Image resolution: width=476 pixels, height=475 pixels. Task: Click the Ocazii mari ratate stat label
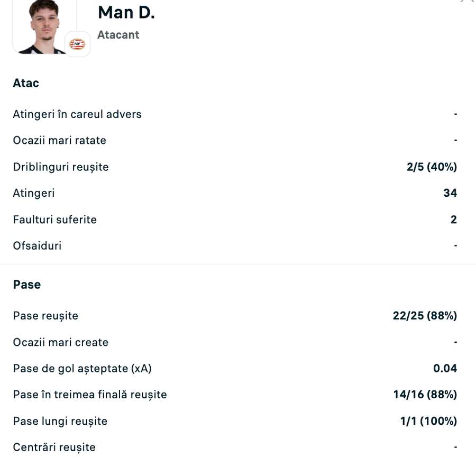60,140
